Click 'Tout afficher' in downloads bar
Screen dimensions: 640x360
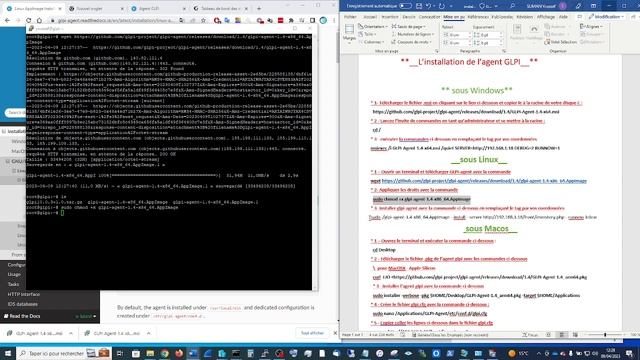tap(312, 333)
